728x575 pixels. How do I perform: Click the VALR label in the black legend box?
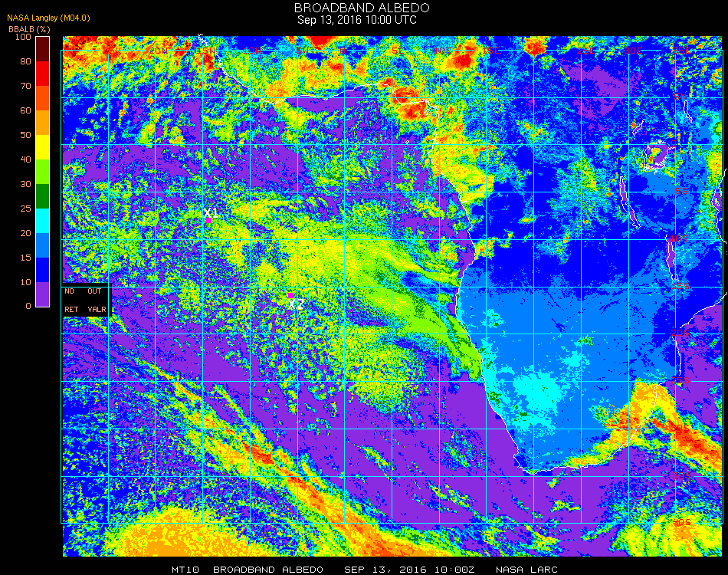point(97,309)
